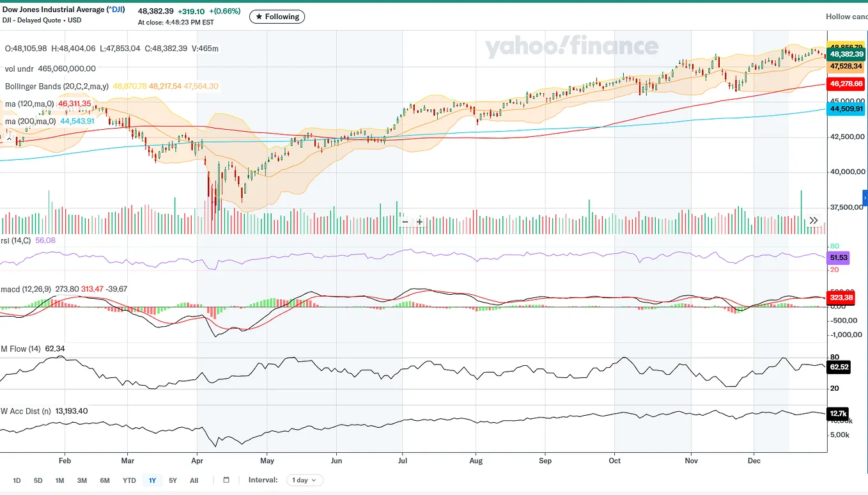Click the Apr month axis label
This screenshot has height=495, width=868.
(x=197, y=460)
